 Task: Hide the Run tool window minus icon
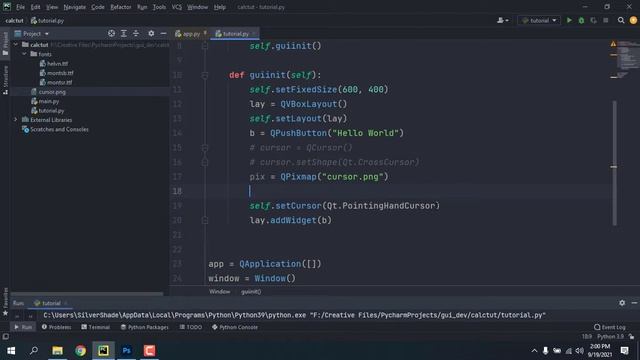point(634,303)
